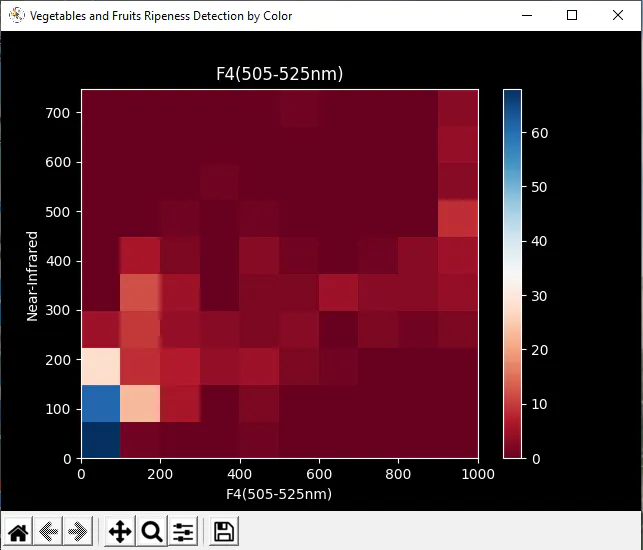
Task: Click the plot title F4(505-525nm)
Action: tap(280, 74)
